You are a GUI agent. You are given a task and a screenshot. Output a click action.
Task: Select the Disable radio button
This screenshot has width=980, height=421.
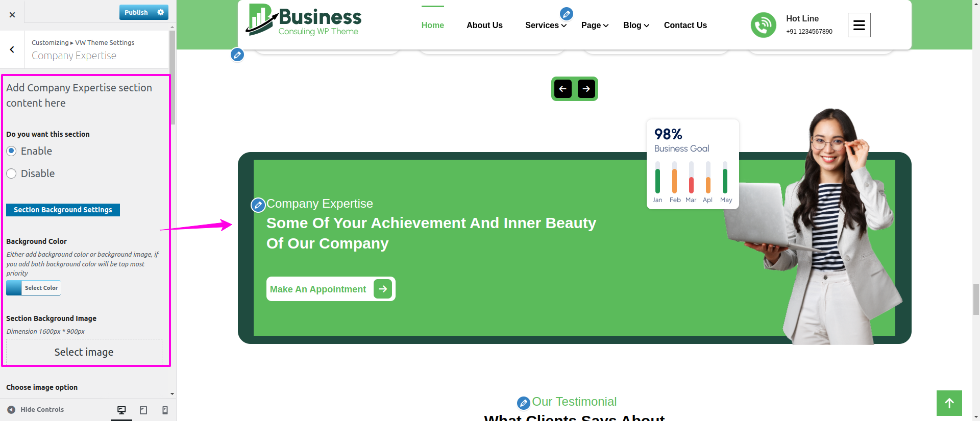point(11,174)
